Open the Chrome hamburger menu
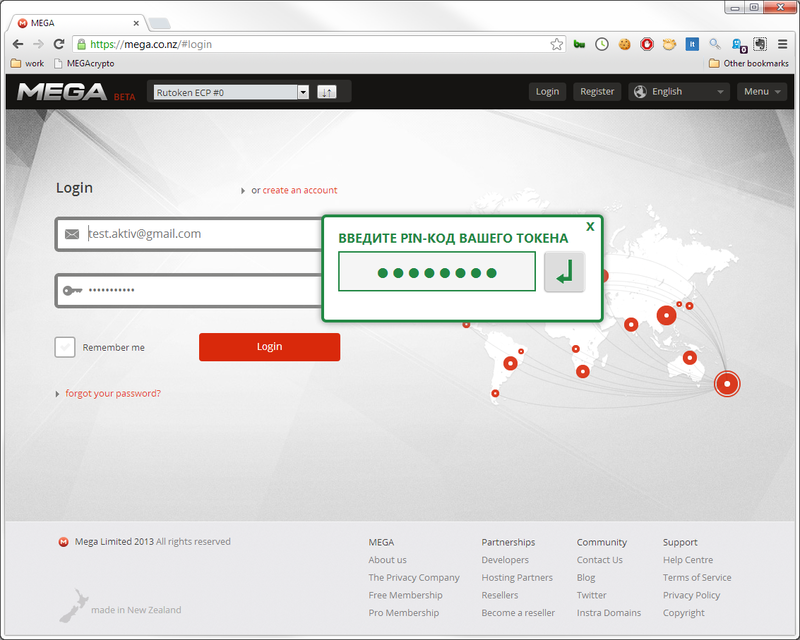 783,44
